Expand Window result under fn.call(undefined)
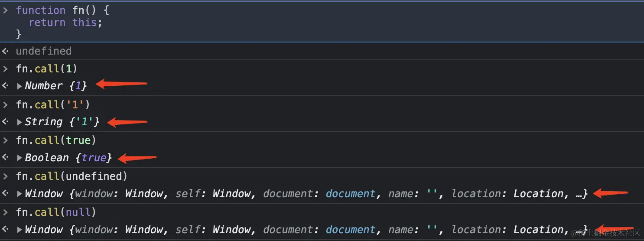This screenshot has height=241, width=644. (x=20, y=194)
